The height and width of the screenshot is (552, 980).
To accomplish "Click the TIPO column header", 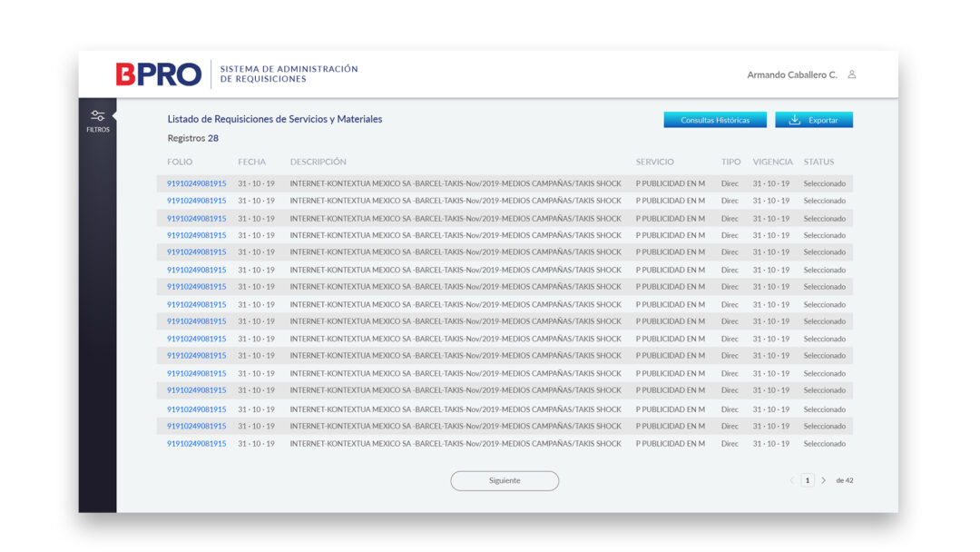I will coord(730,162).
